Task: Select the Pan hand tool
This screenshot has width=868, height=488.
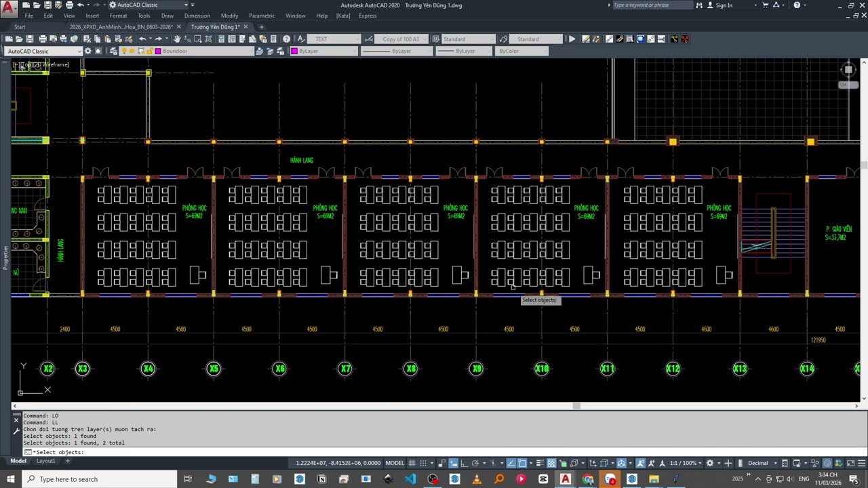Action: pyautogui.click(x=178, y=39)
